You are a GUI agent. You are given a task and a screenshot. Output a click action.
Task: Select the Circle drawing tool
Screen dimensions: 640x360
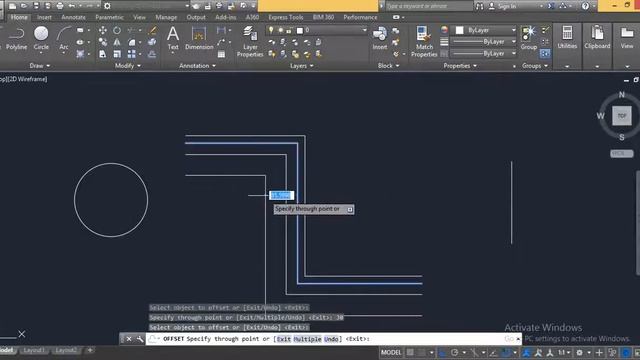pyautogui.click(x=41, y=38)
